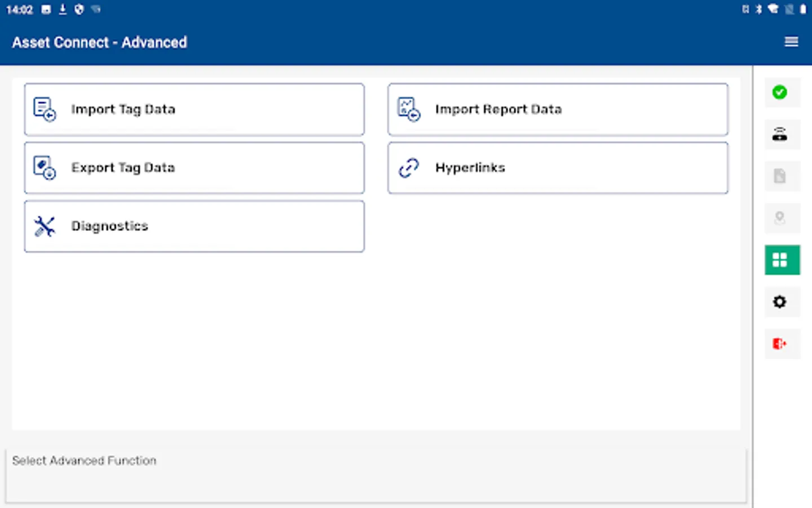Open the hamburger menu
812x508 pixels.
pyautogui.click(x=791, y=42)
